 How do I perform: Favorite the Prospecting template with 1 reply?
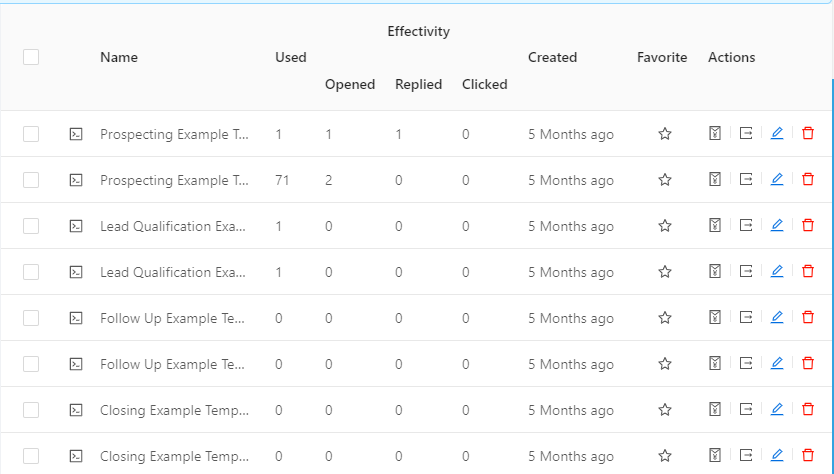point(664,134)
